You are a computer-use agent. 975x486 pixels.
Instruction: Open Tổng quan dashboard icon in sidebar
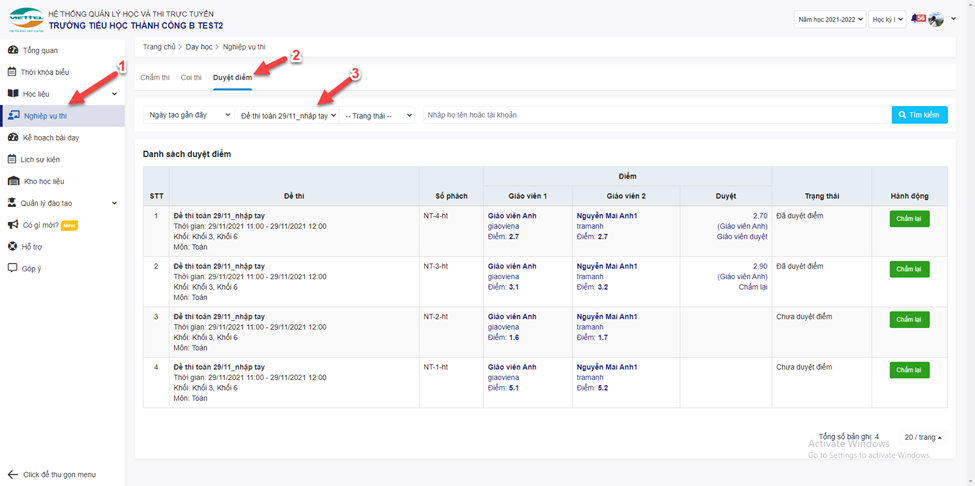12,49
